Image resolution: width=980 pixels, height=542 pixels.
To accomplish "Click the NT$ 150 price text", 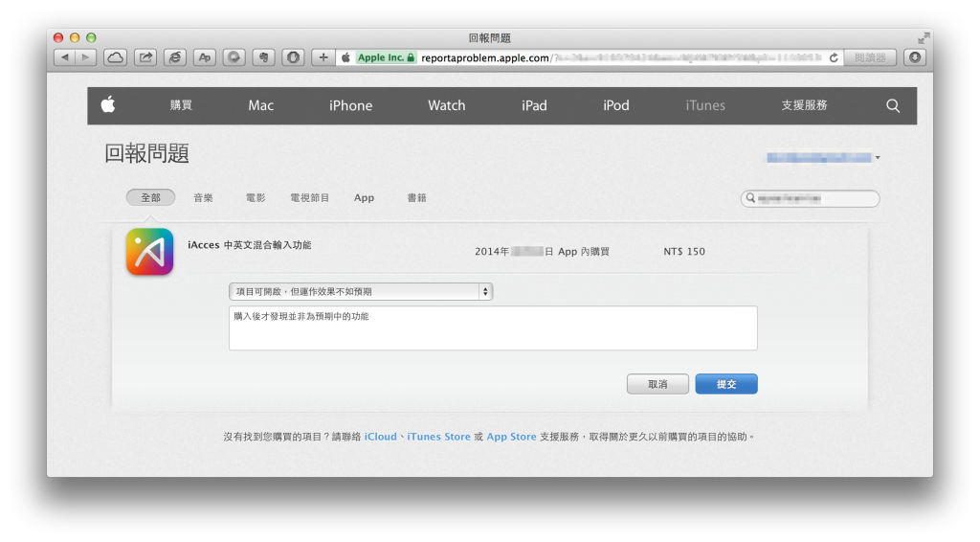I will click(x=684, y=251).
